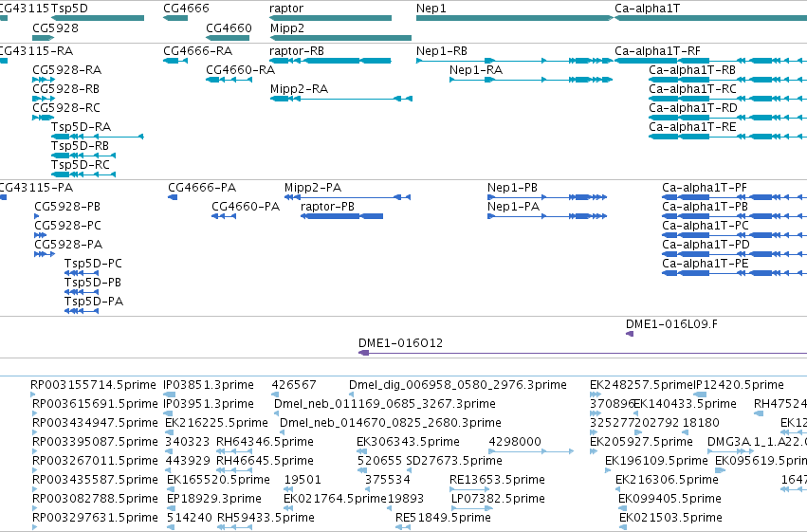Click transcript Tsp5D-RA
Screen dimensions: 807x532
(81, 127)
